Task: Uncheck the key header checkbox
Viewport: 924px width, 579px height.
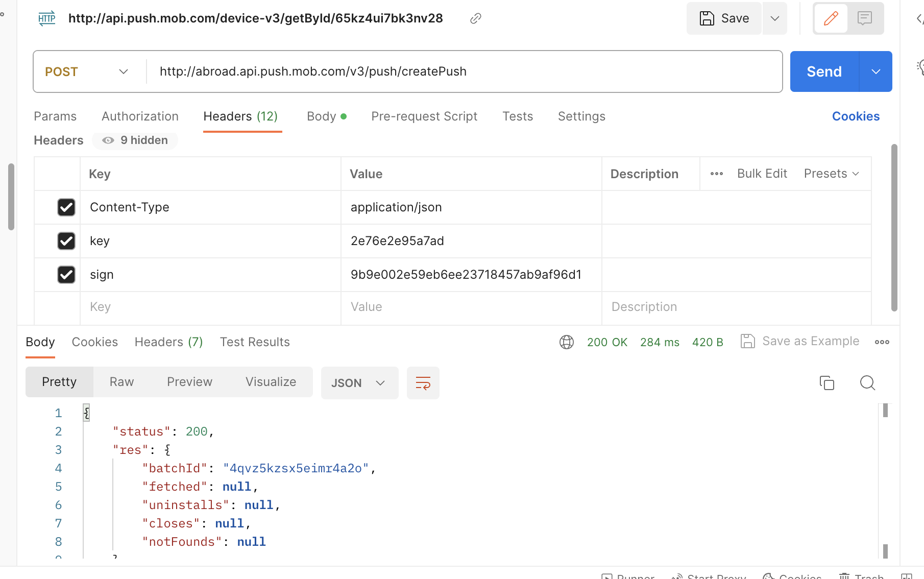Action: (66, 241)
